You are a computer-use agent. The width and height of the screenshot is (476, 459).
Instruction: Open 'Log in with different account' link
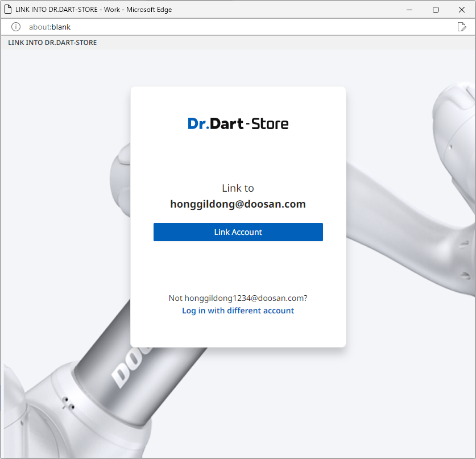pyautogui.click(x=238, y=311)
